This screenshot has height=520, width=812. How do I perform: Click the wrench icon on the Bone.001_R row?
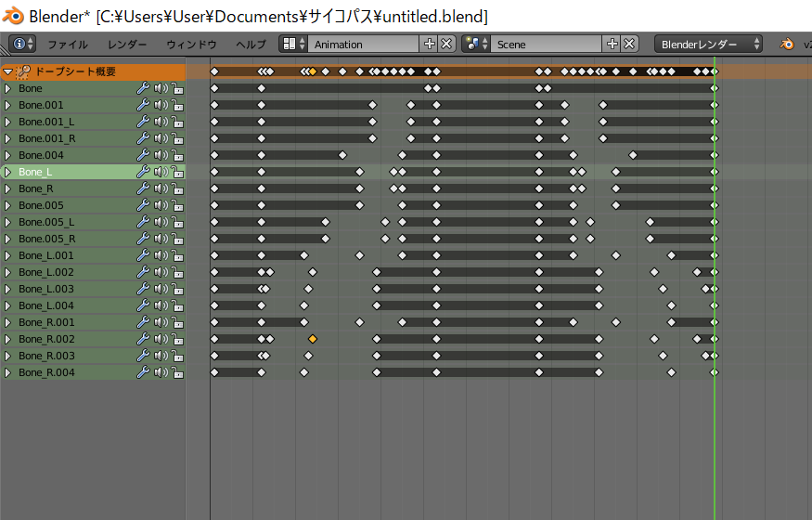pos(143,138)
